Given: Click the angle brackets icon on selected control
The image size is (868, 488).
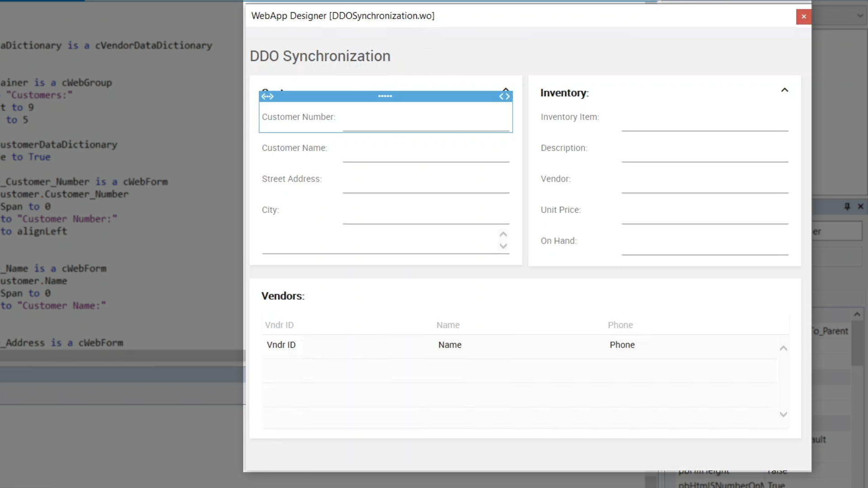Looking at the screenshot, I should tap(505, 96).
